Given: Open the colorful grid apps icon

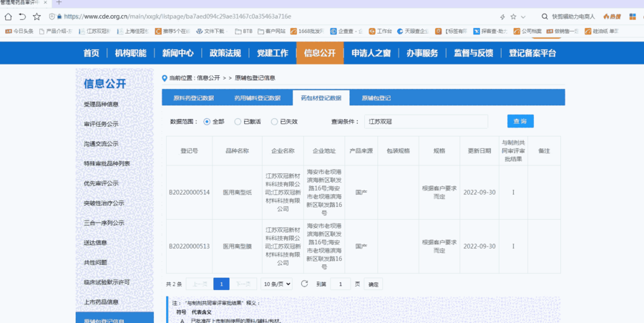Looking at the screenshot, I should [x=633, y=16].
